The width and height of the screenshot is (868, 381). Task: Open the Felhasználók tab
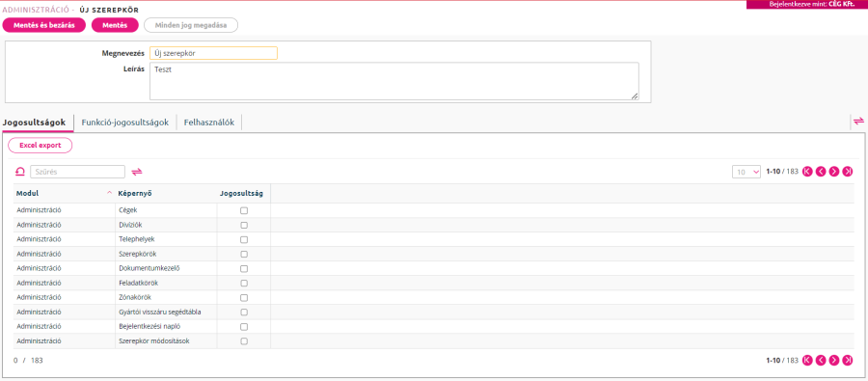click(209, 122)
